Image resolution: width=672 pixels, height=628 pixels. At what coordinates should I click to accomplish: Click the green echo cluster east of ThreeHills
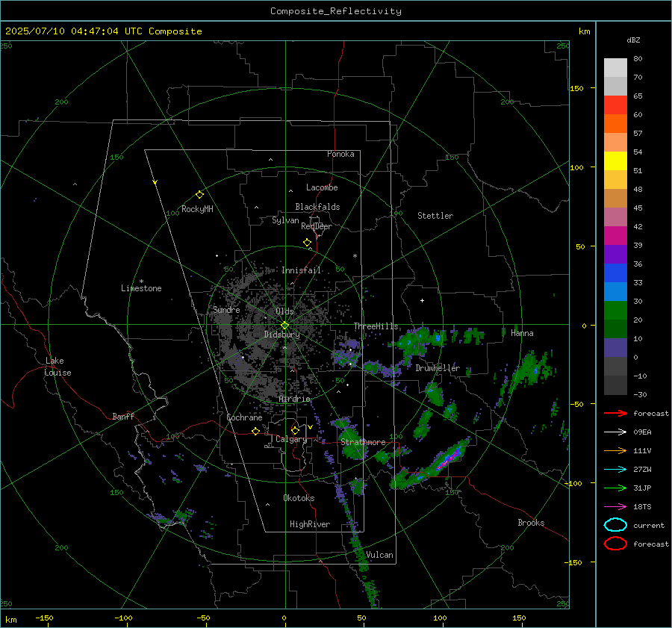414,343
